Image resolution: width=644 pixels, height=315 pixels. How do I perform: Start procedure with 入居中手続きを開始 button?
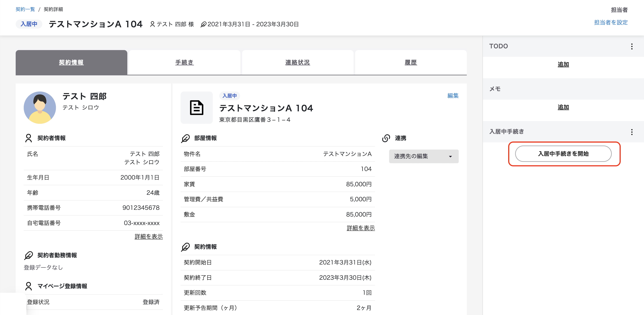coord(563,154)
